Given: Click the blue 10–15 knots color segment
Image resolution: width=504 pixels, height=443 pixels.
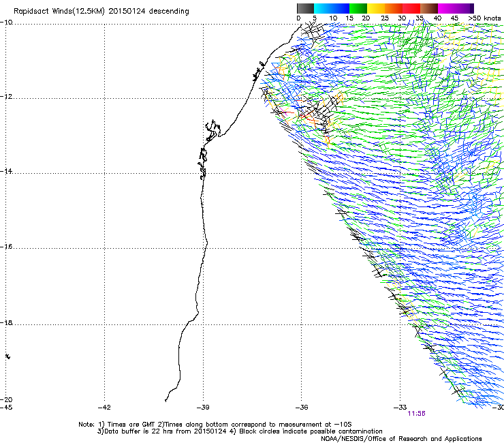Looking at the screenshot, I should tap(341, 8).
